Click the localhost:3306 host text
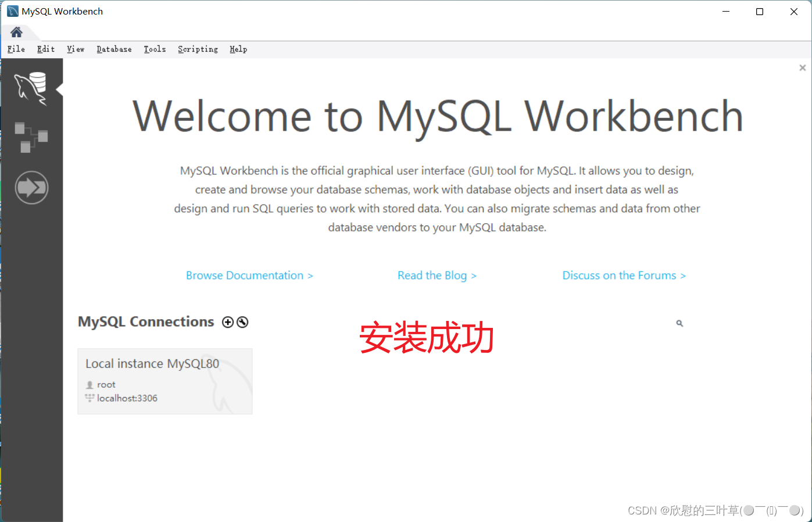 (x=127, y=398)
